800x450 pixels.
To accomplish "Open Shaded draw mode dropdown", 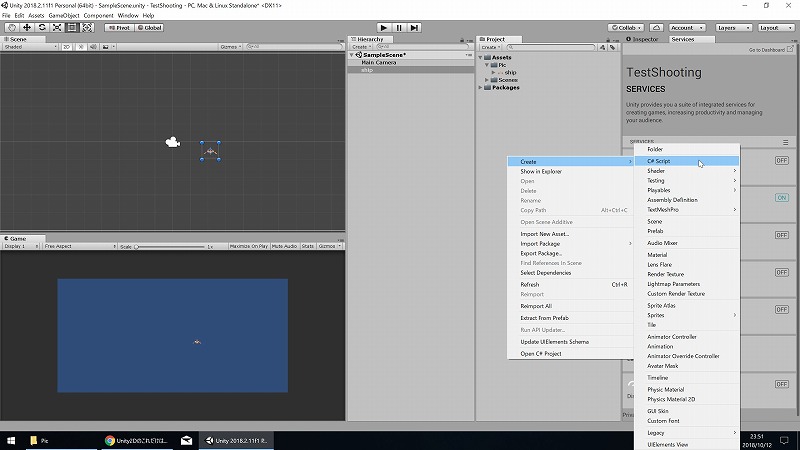I will pyautogui.click(x=31, y=46).
